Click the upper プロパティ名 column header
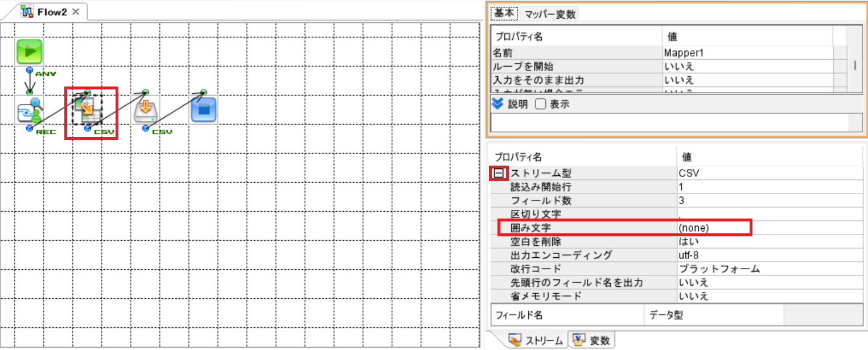This screenshot has height=350, width=868. click(576, 36)
